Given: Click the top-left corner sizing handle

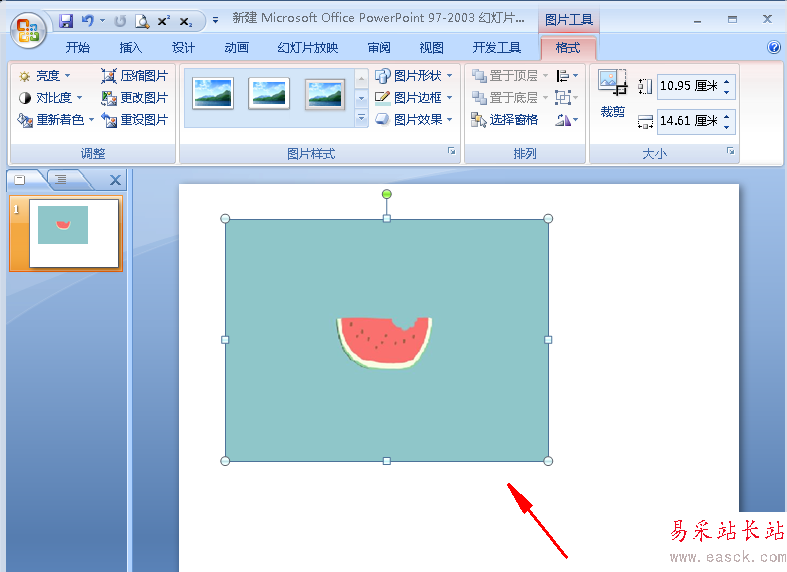Looking at the screenshot, I should [225, 219].
